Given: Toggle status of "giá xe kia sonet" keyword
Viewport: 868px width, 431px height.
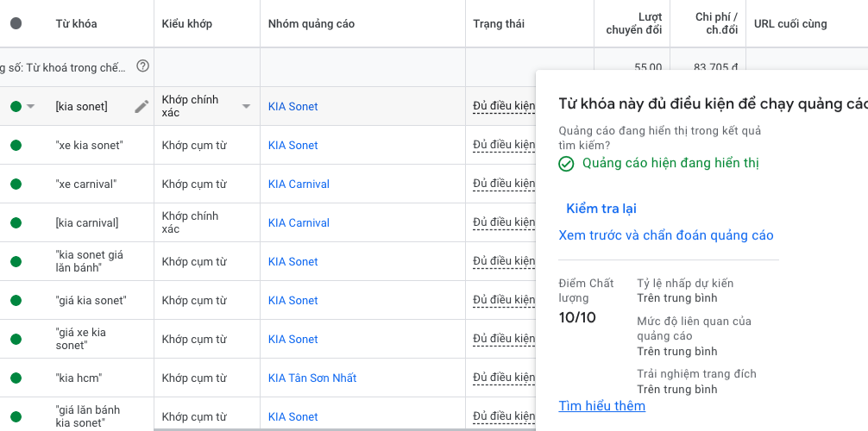Looking at the screenshot, I should tap(16, 340).
